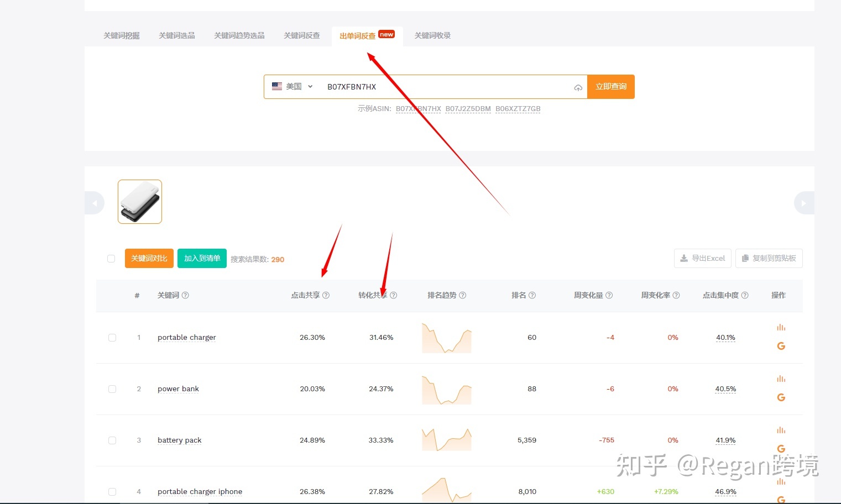Click Google search icon for power bank row
This screenshot has width=841, height=504.
(x=781, y=397)
